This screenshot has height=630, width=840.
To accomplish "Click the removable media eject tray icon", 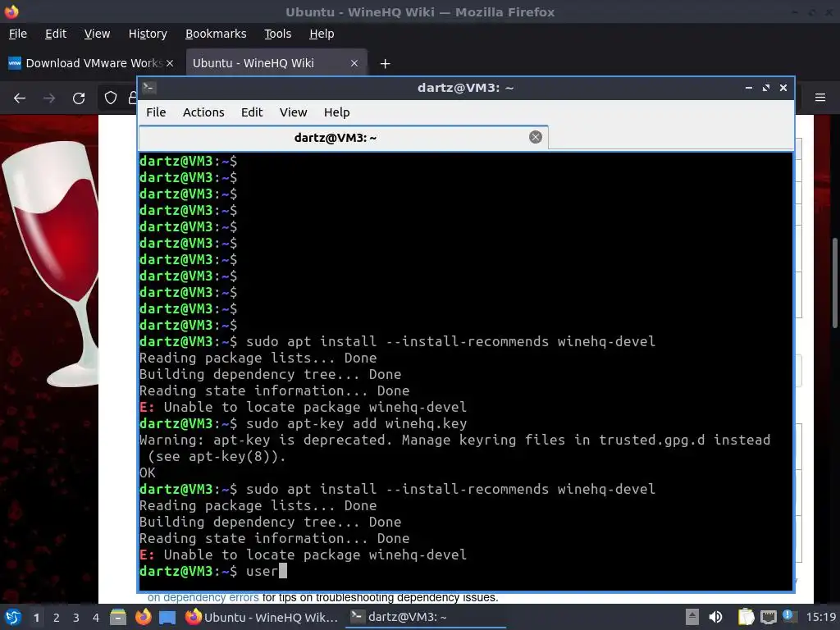I will [692, 617].
